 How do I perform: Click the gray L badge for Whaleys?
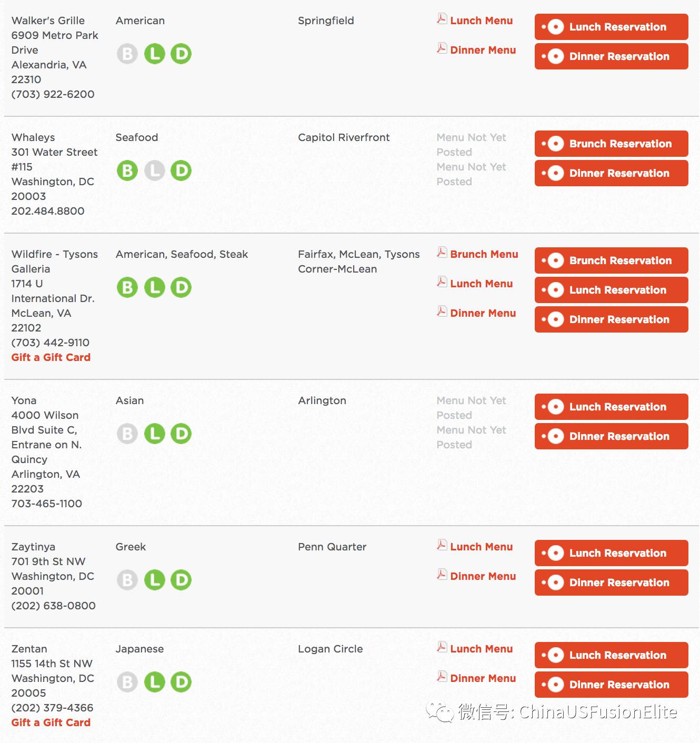point(154,170)
